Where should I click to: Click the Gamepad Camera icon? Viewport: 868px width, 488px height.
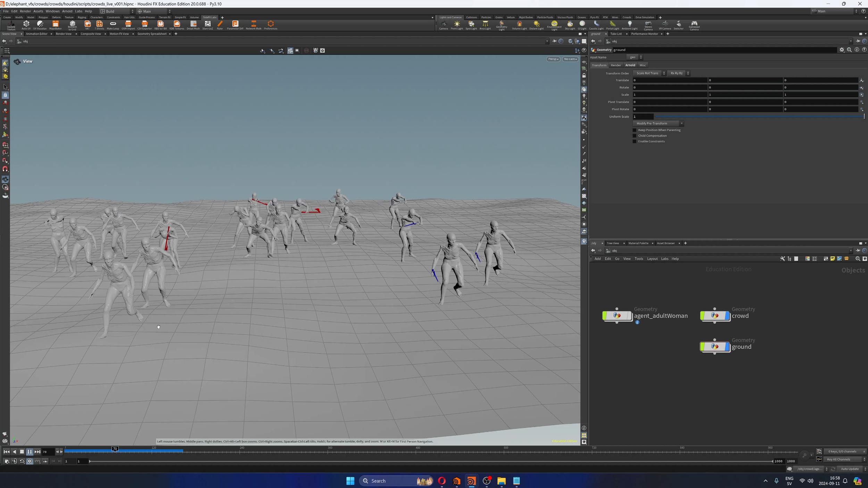[694, 24]
